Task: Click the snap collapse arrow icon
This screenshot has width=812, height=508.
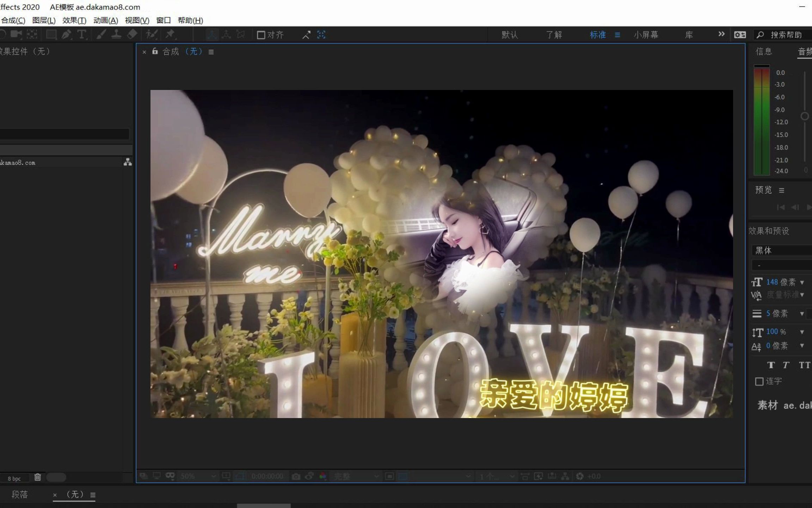Action: tap(306, 35)
